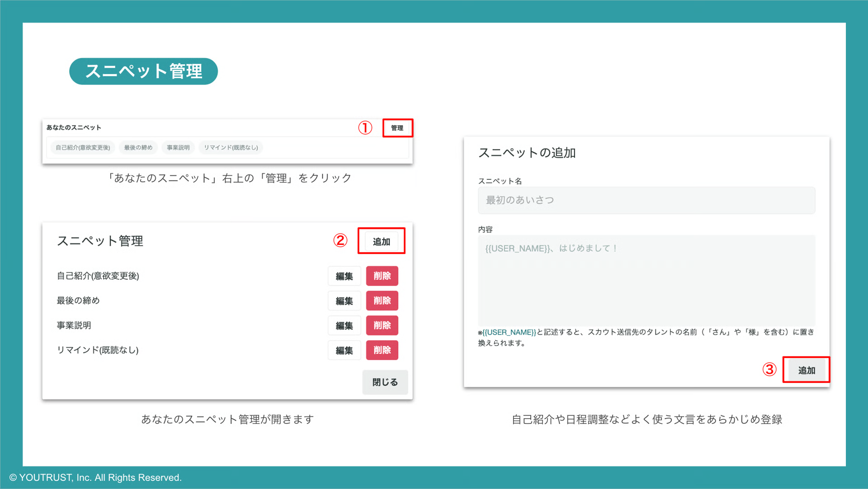Image resolution: width=868 pixels, height=489 pixels.
Task: Edit the 自己紹介(意欲変更後) snippet
Action: point(344,276)
